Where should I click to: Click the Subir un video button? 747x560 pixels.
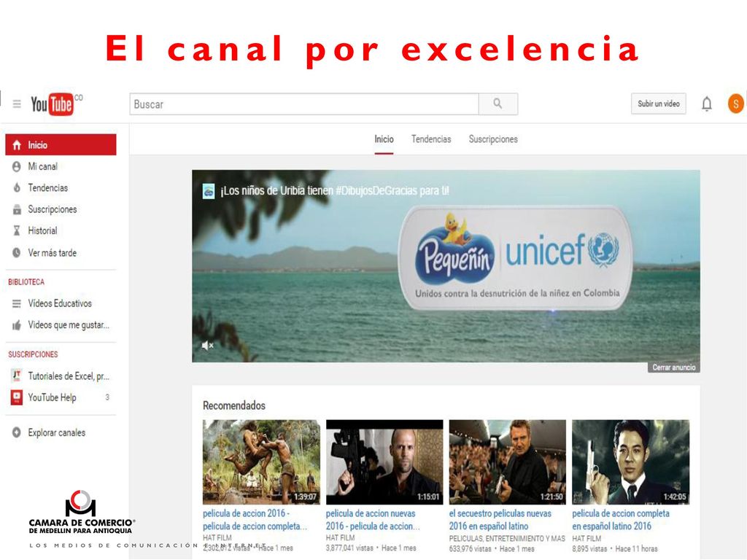(659, 104)
